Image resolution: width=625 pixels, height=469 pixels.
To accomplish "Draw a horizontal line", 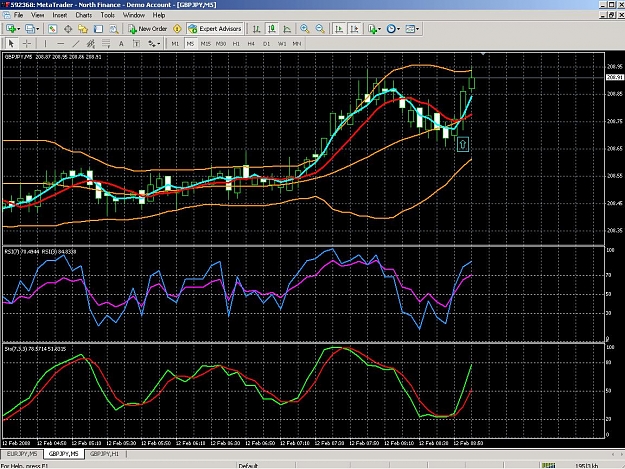I will pos(61,43).
